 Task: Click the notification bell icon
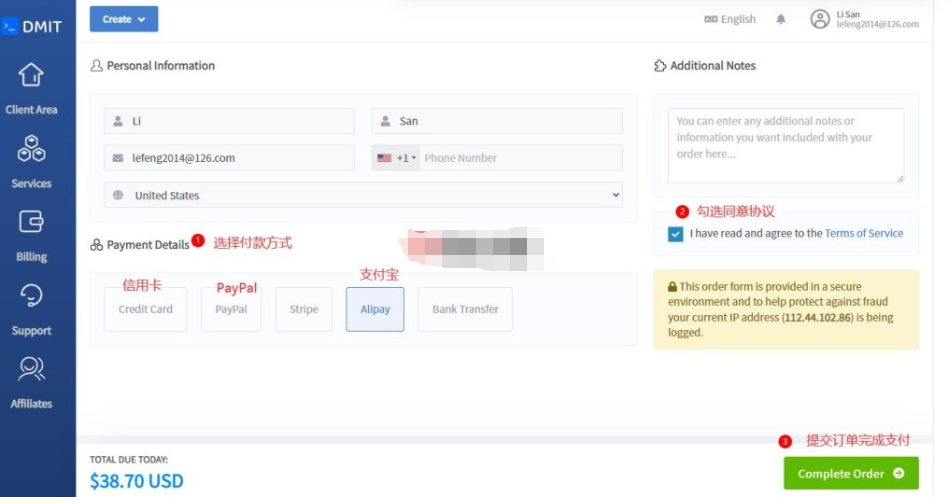point(781,19)
